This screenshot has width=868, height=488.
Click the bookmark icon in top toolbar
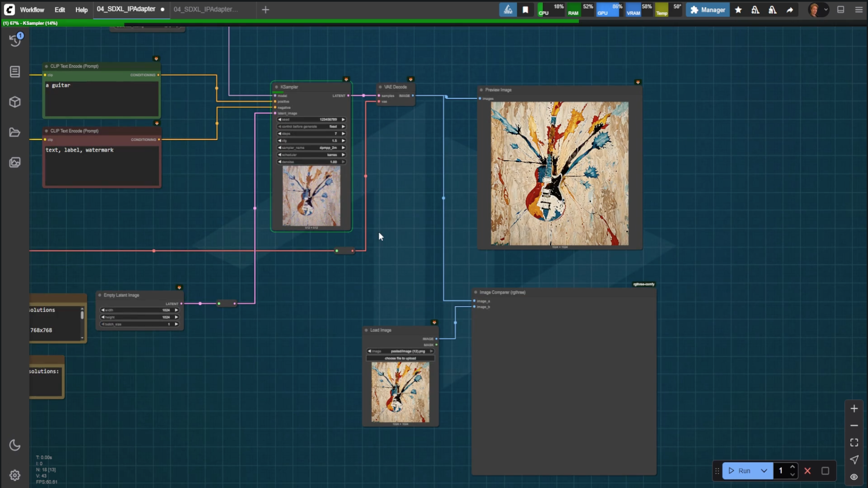525,10
